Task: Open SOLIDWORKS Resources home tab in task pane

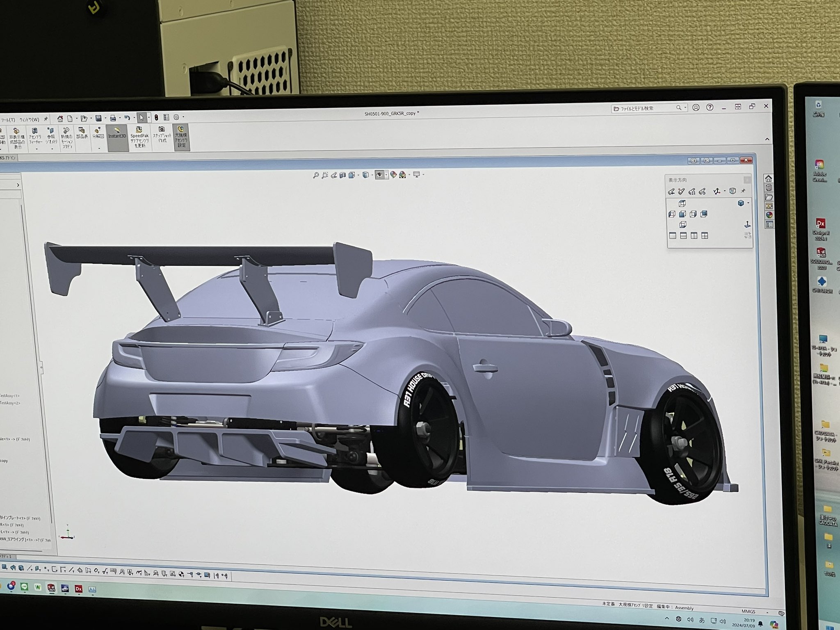Action: click(x=768, y=178)
